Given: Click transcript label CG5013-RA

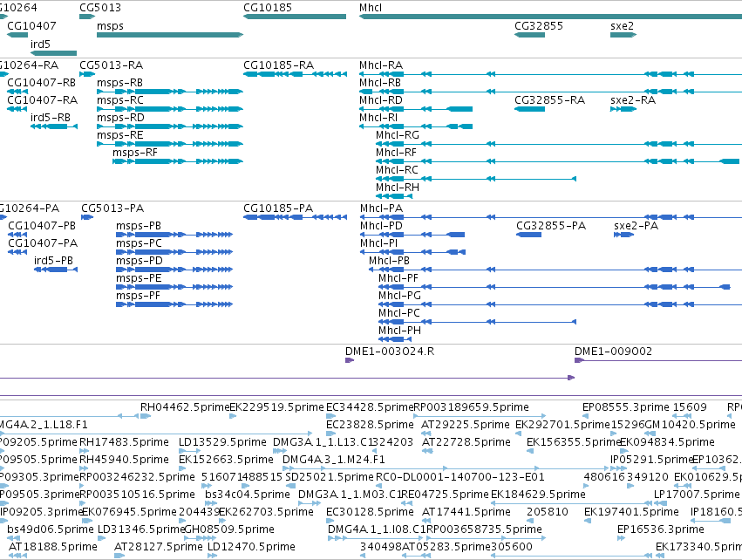Looking at the screenshot, I should tap(112, 65).
